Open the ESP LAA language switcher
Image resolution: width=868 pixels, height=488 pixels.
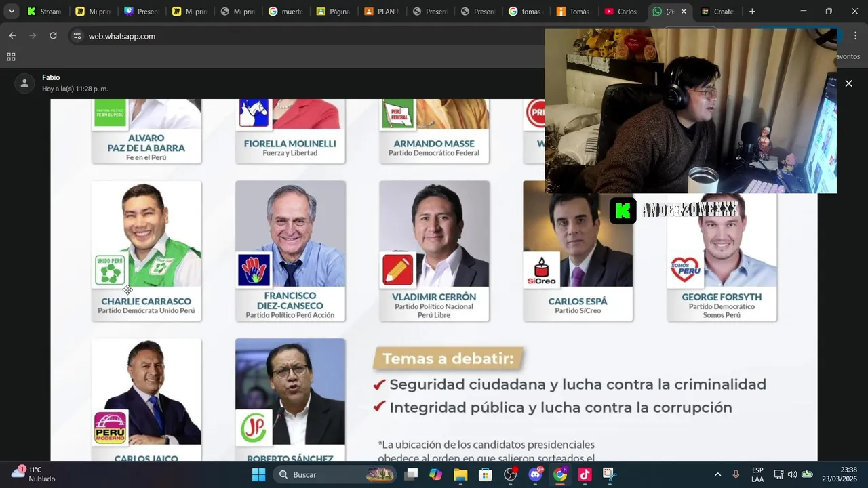757,474
